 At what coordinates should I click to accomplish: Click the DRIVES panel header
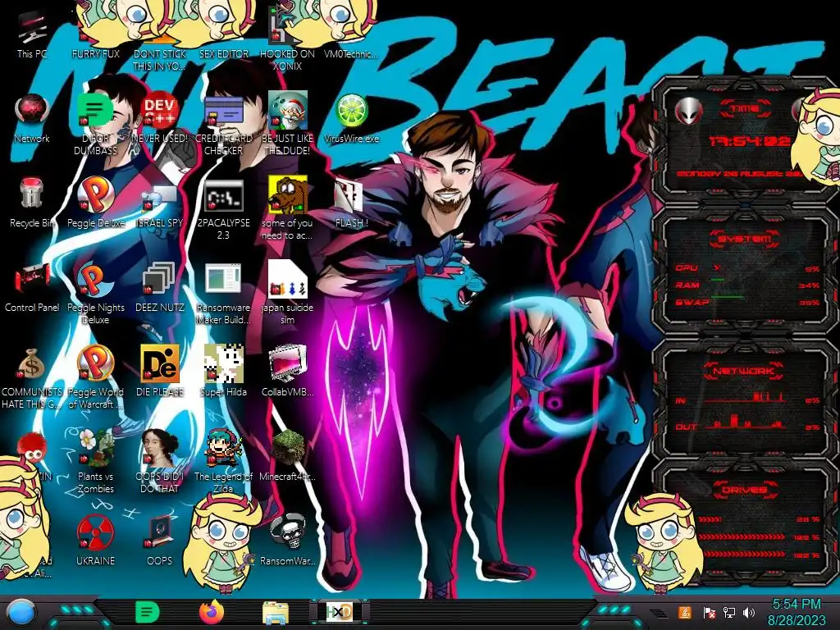coord(743,490)
